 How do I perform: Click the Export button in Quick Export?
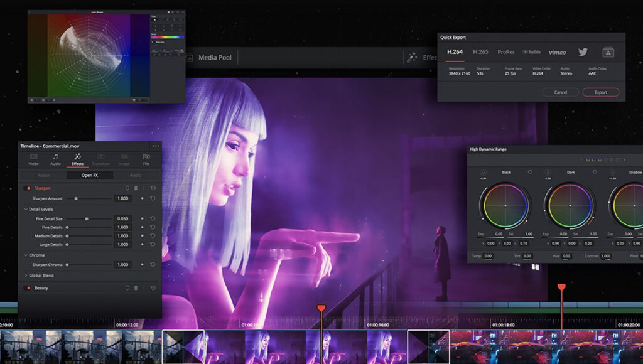(x=601, y=92)
